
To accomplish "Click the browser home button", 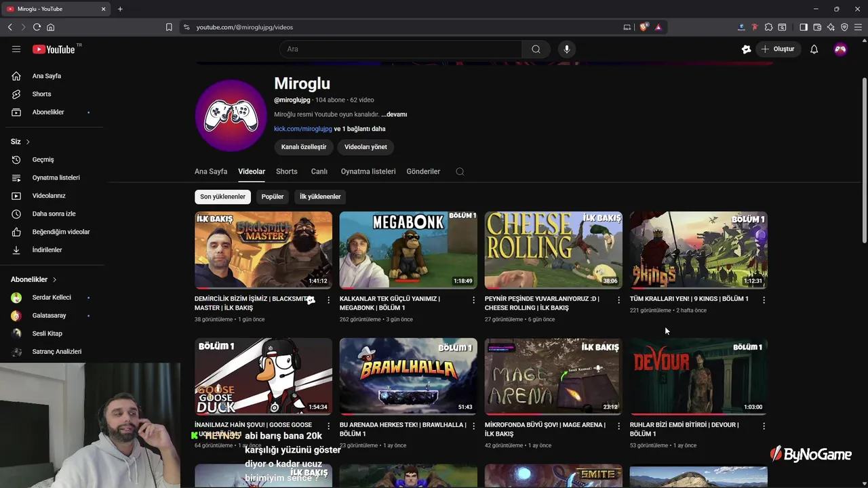I will (x=50, y=27).
